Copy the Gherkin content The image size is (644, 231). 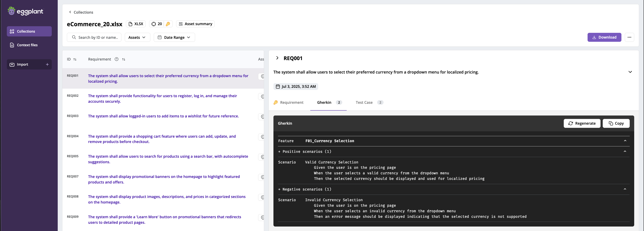[616, 123]
